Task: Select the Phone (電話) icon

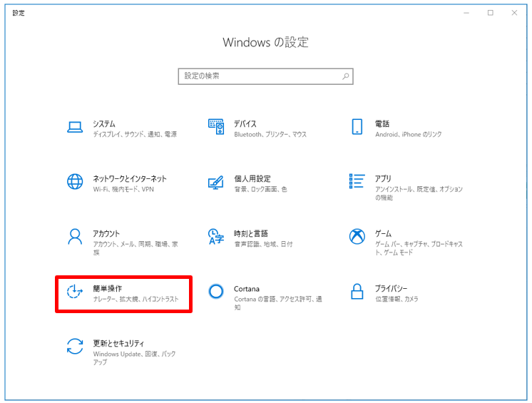Action: click(x=357, y=127)
